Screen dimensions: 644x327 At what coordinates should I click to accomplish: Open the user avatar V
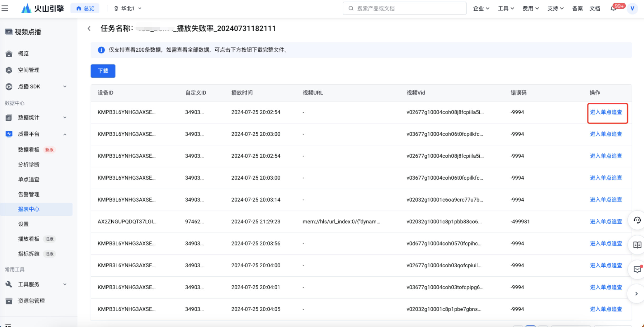[x=632, y=8]
